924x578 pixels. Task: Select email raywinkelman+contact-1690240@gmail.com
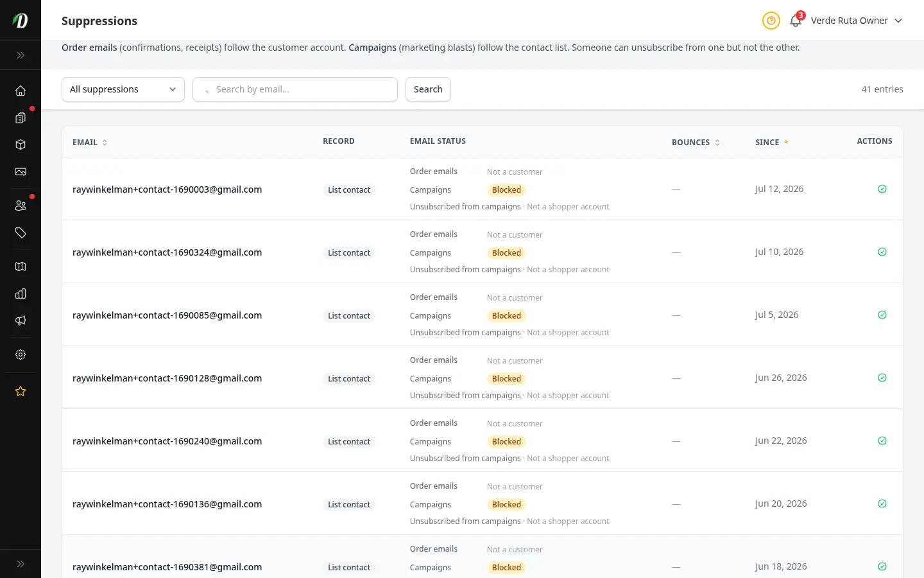pyautogui.click(x=167, y=441)
